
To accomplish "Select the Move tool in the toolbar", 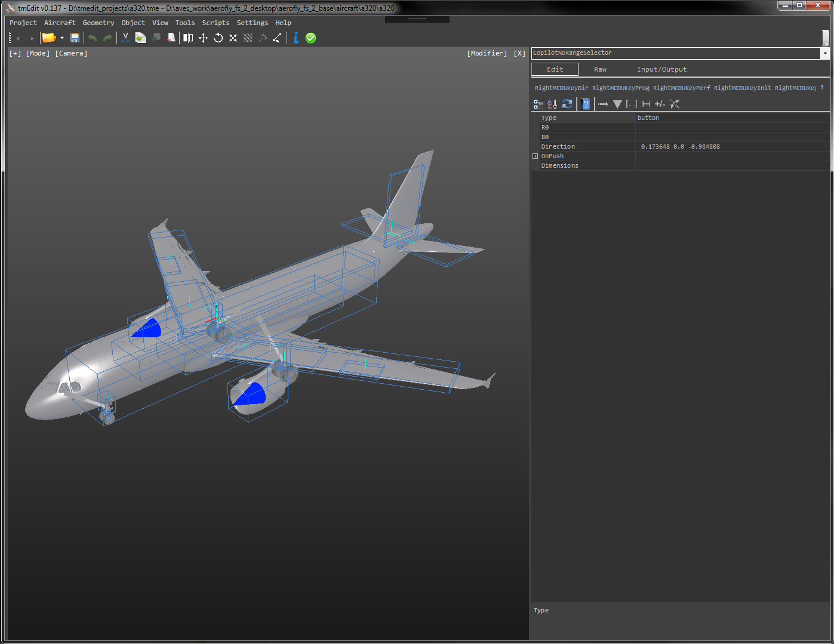I will [x=204, y=38].
